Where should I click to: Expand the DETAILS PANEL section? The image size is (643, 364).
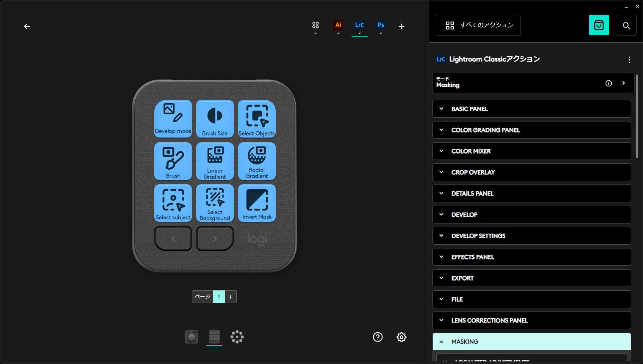tap(532, 193)
